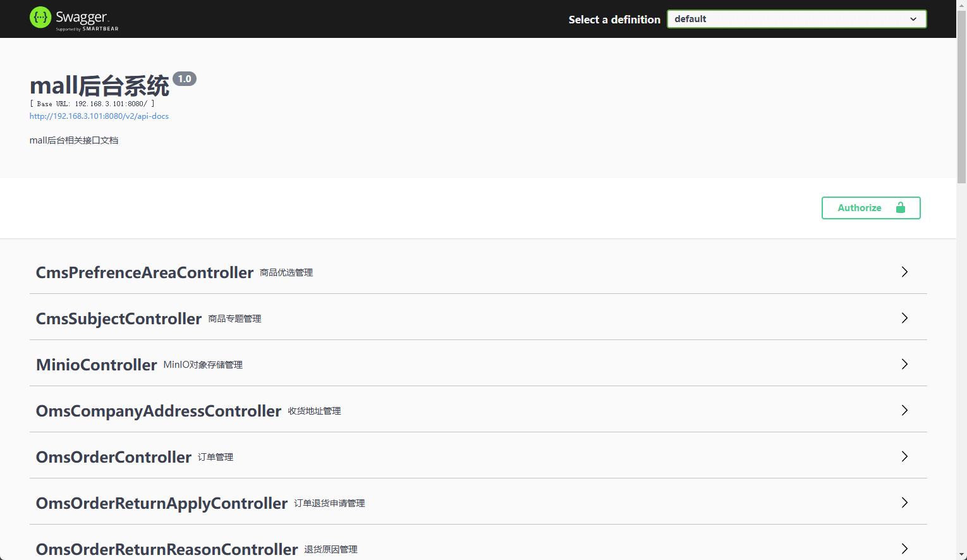Screen dimensions: 967x560
Task: Click the Swagger logo icon
Action: coord(40,18)
